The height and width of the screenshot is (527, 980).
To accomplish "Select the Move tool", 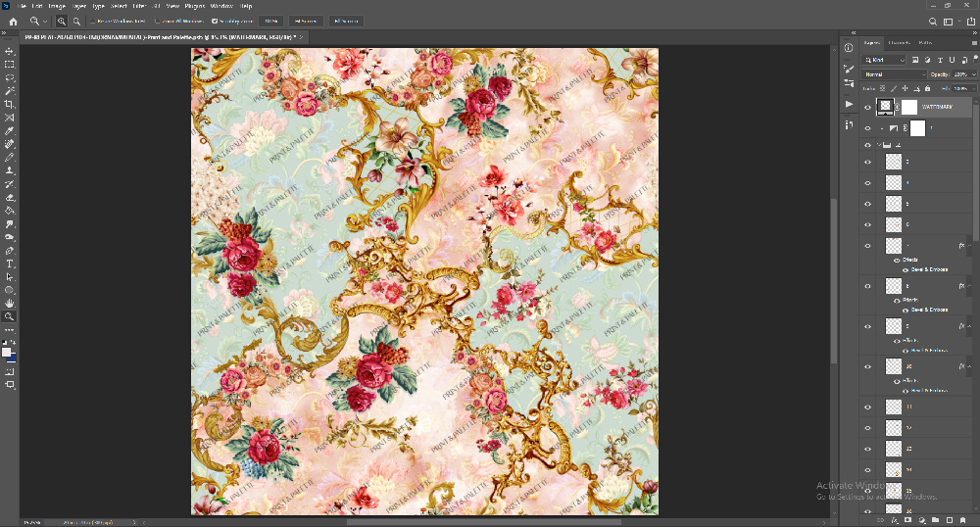I will [x=10, y=51].
